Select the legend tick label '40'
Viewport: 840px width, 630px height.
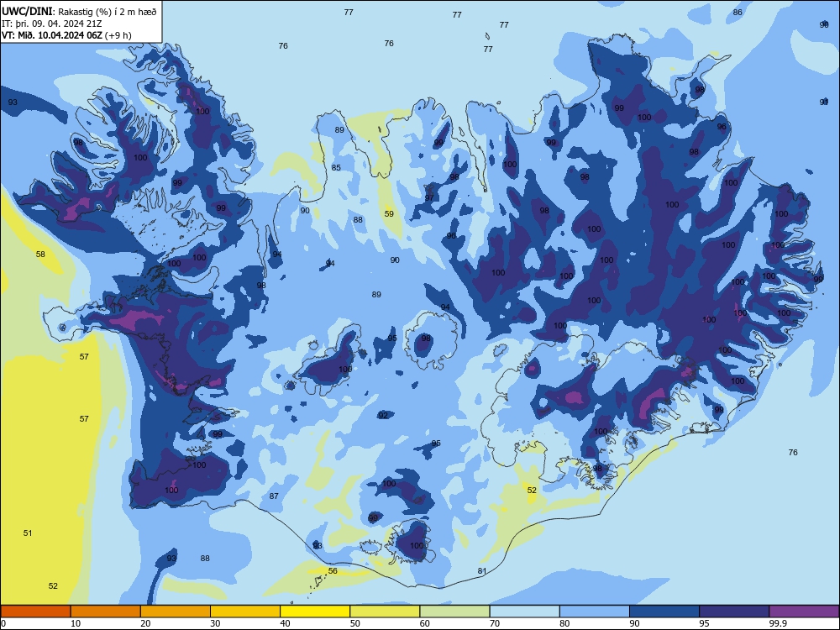[285, 623]
